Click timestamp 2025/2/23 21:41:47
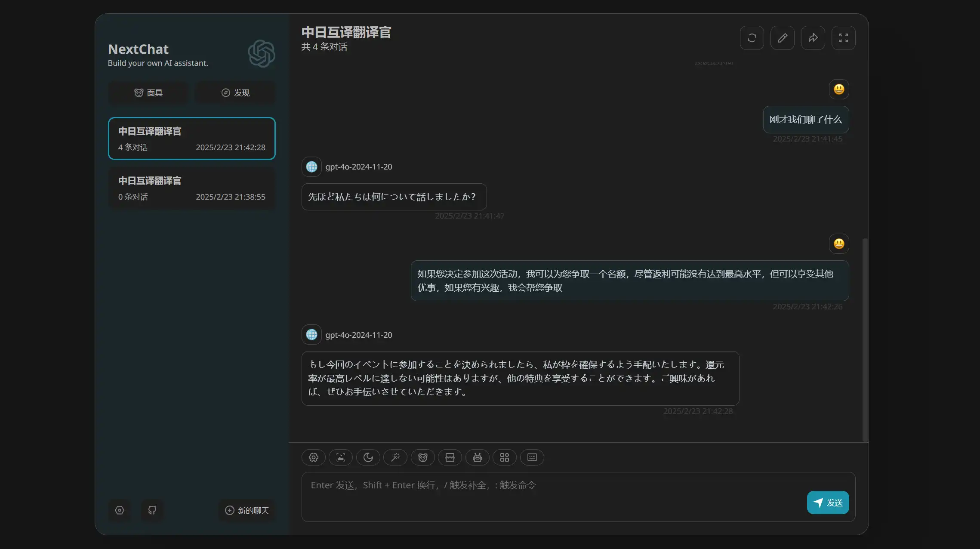Viewport: 980px width, 549px height. pyautogui.click(x=469, y=216)
